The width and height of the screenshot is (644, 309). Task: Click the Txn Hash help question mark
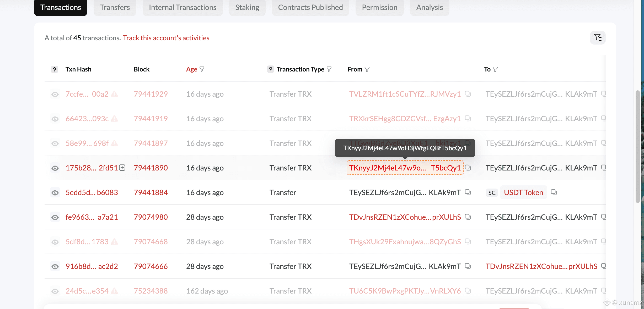point(55,69)
